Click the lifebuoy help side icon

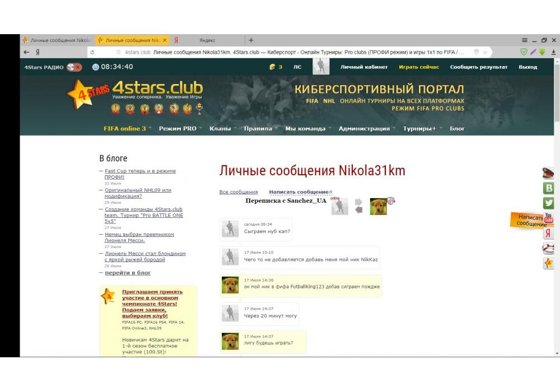click(548, 249)
